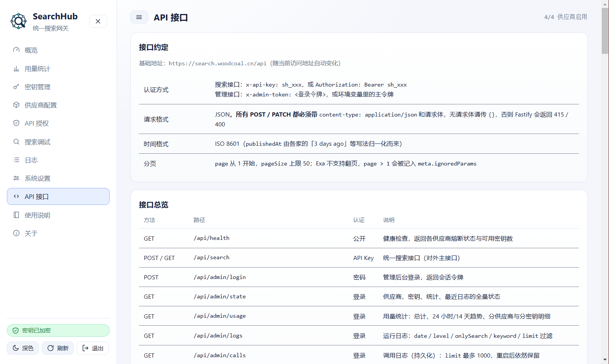609x364 pixels.
Task: Click the 密钥管理 key icon
Action: pyautogui.click(x=16, y=87)
